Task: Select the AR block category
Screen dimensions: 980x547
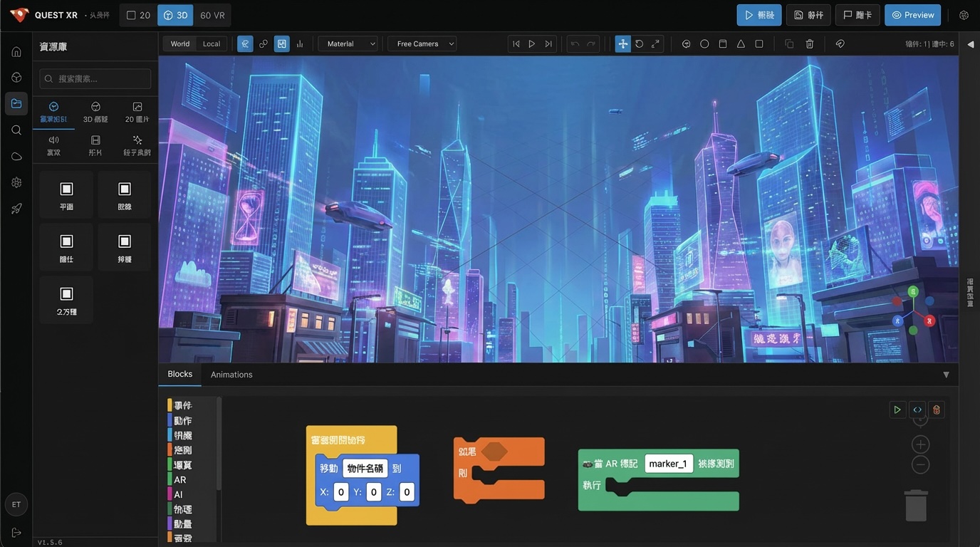Action: pos(180,480)
